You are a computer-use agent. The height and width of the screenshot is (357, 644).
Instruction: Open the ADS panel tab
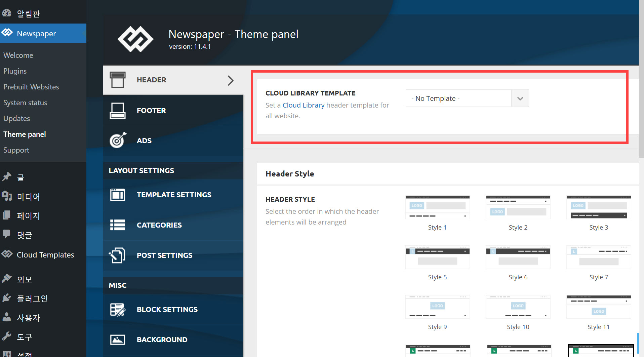(173, 141)
